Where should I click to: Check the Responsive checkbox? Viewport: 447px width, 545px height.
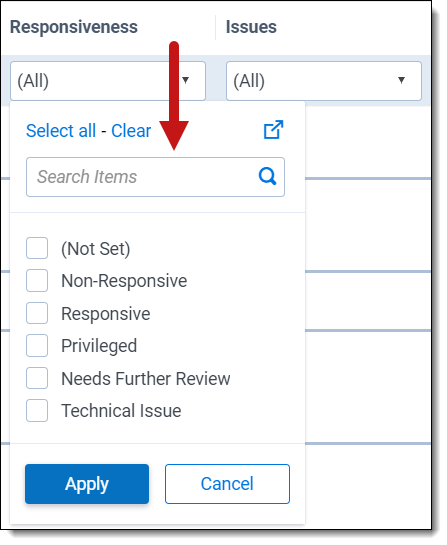click(x=37, y=313)
